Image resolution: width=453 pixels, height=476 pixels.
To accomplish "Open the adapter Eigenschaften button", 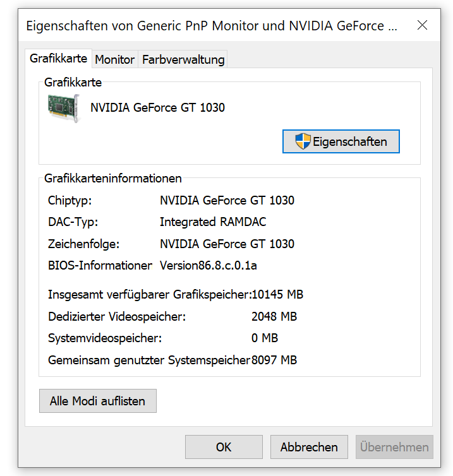I will coord(341,141).
